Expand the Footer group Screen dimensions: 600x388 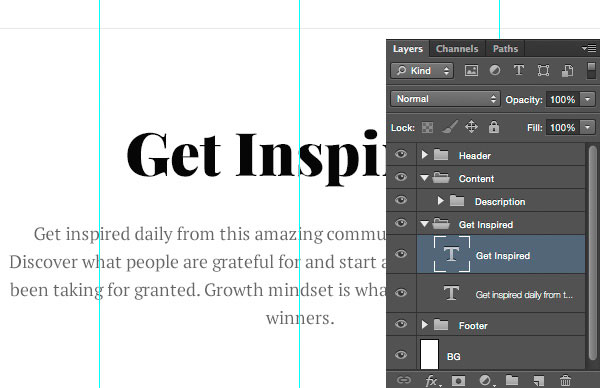(x=424, y=325)
